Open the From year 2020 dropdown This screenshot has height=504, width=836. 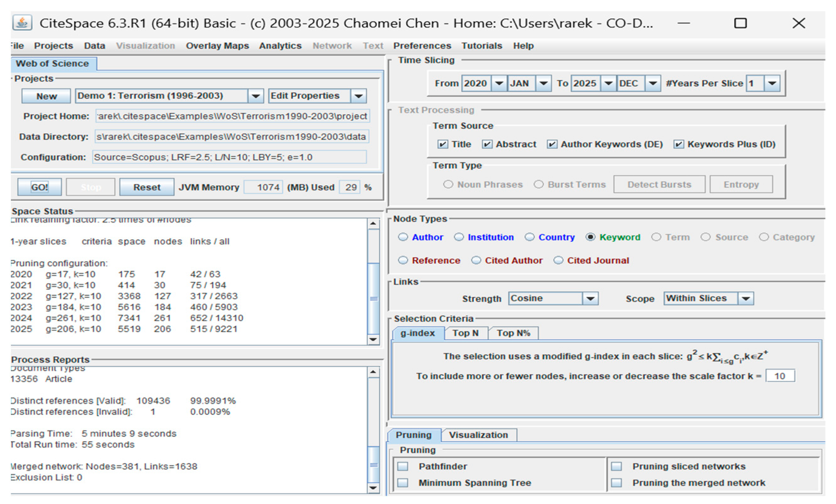pos(499,84)
